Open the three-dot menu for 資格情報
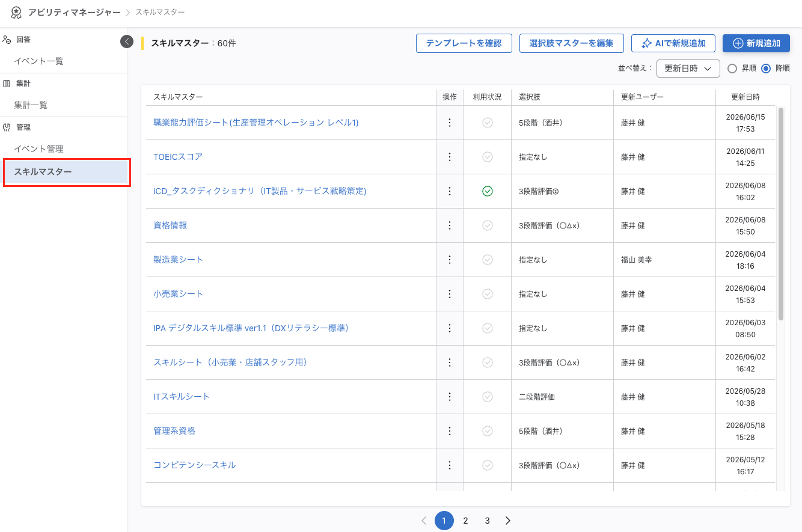The height and width of the screenshot is (532, 802). click(x=449, y=225)
